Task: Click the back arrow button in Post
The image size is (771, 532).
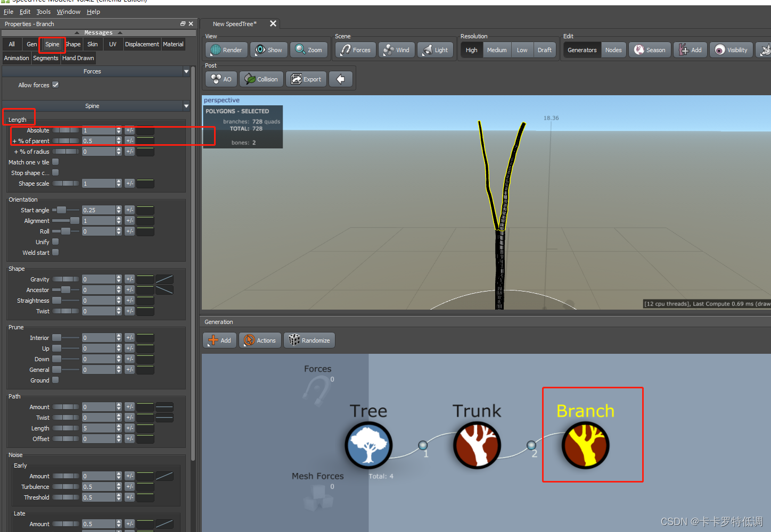Action: pos(341,79)
